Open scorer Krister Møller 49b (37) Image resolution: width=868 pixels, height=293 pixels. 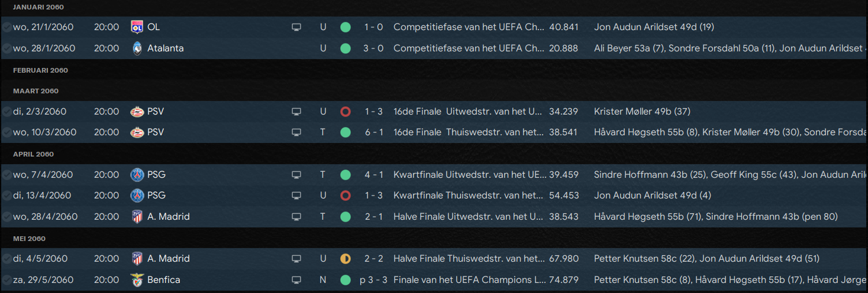pos(642,112)
